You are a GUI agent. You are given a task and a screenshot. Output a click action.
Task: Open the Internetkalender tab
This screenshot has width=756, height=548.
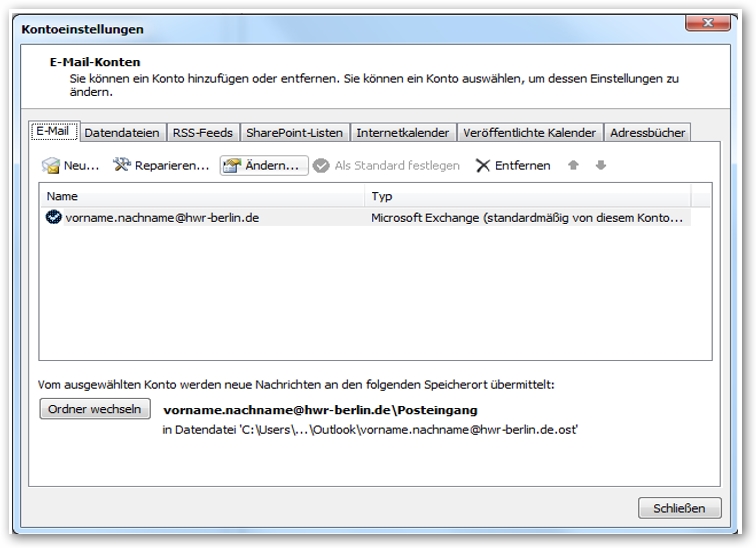pos(403,133)
